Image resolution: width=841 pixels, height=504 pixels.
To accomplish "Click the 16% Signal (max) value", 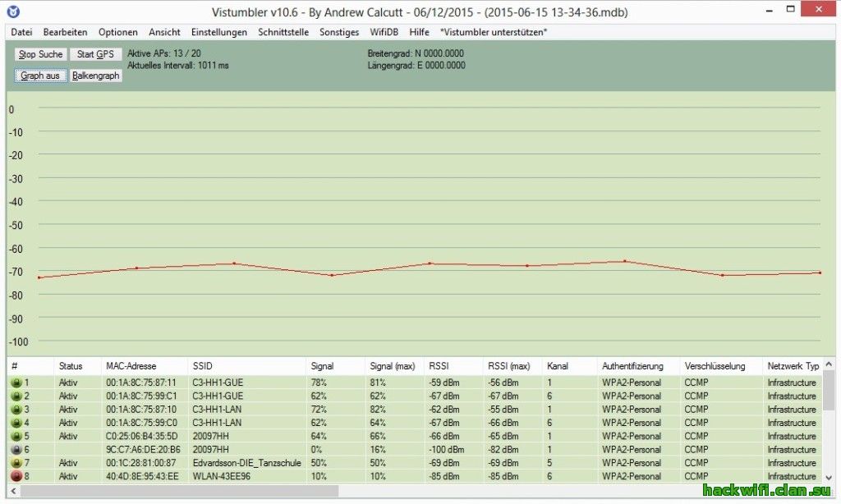I will [x=378, y=450].
